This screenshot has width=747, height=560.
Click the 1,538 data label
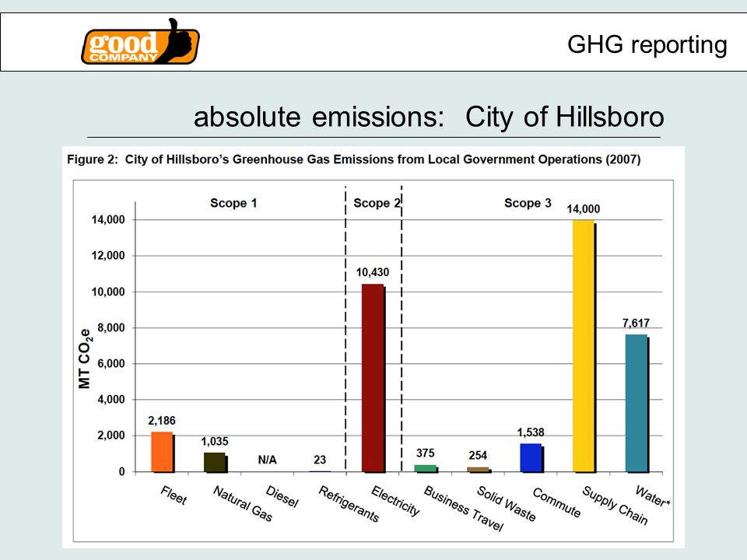[x=530, y=432]
